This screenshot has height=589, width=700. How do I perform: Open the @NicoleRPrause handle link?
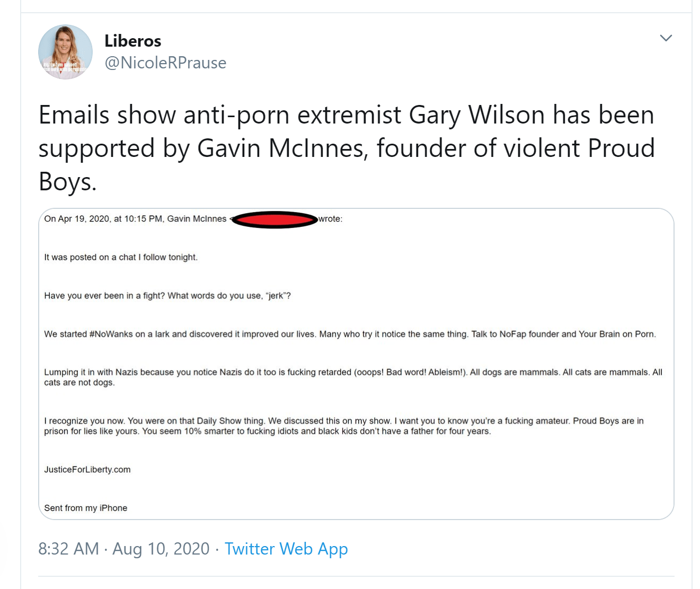click(x=165, y=63)
